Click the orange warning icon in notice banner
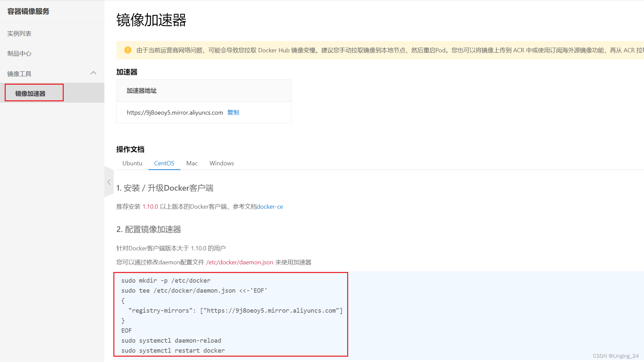 pos(128,50)
